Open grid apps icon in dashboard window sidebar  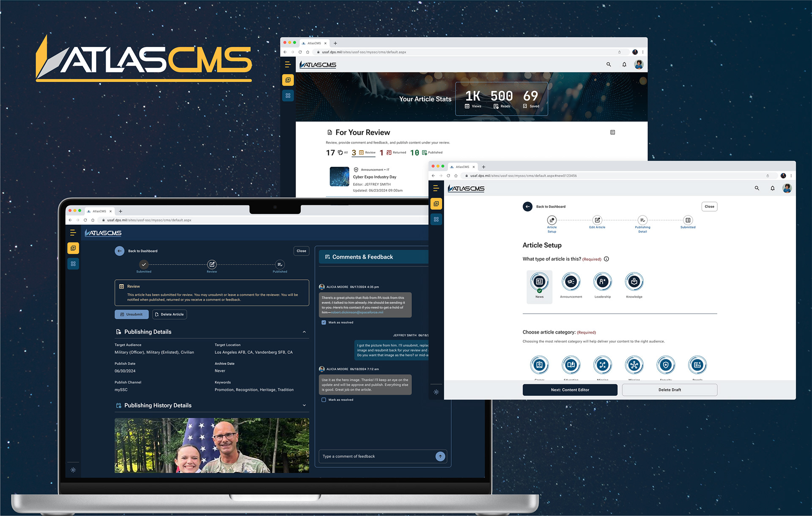pyautogui.click(x=288, y=96)
